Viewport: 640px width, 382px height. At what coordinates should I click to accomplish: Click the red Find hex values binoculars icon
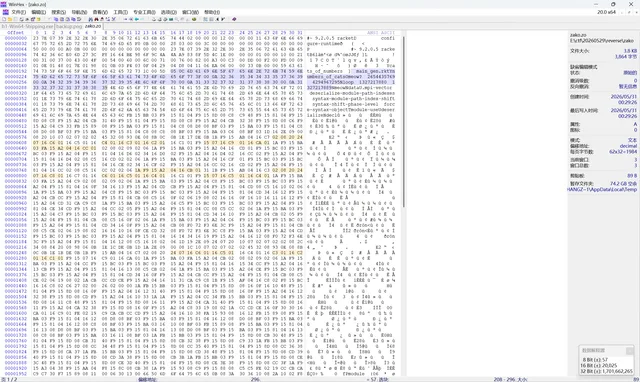click(96, 19)
